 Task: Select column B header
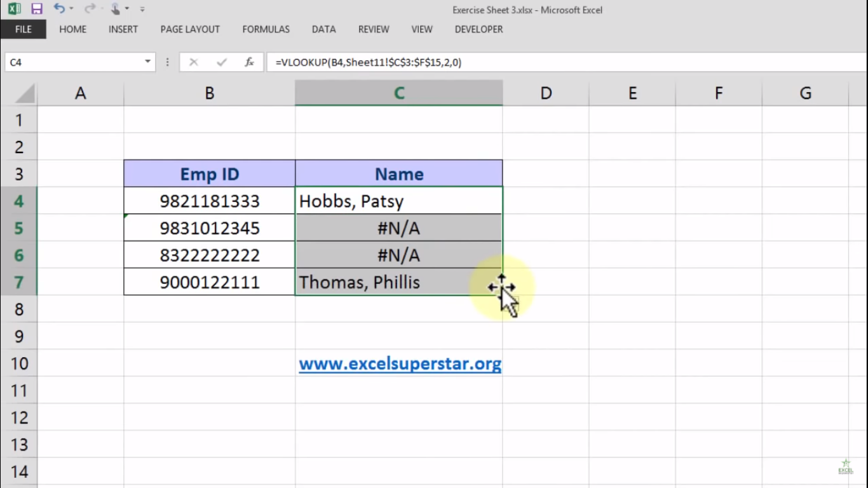(x=210, y=93)
